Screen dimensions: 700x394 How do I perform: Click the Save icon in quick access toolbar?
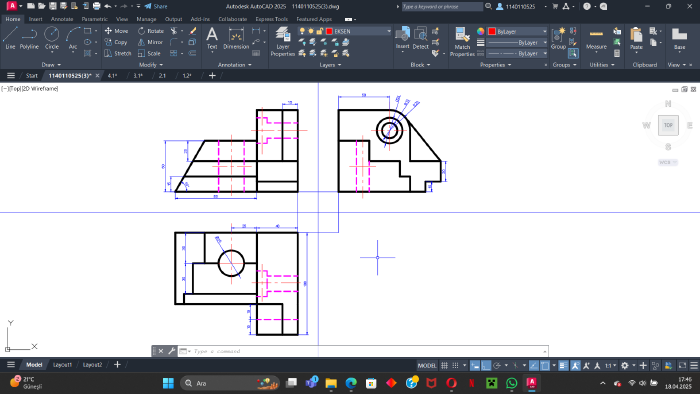click(x=53, y=6)
